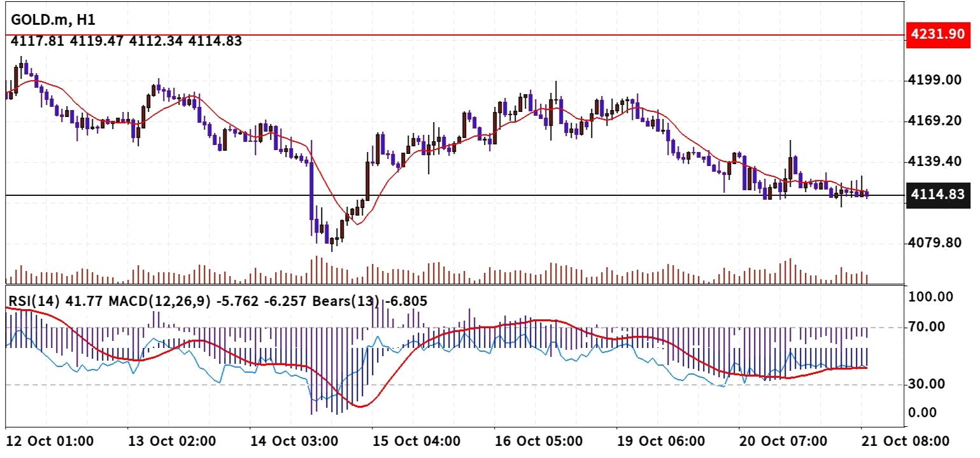Click the 16 Oct 05:00 time label
This screenshot has width=980, height=458.
(539, 441)
